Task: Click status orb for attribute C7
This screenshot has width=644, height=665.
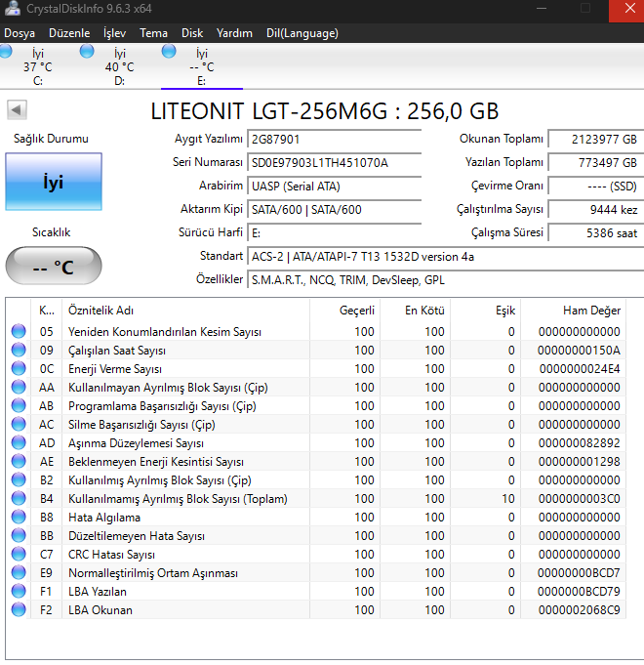Action: click(x=19, y=554)
